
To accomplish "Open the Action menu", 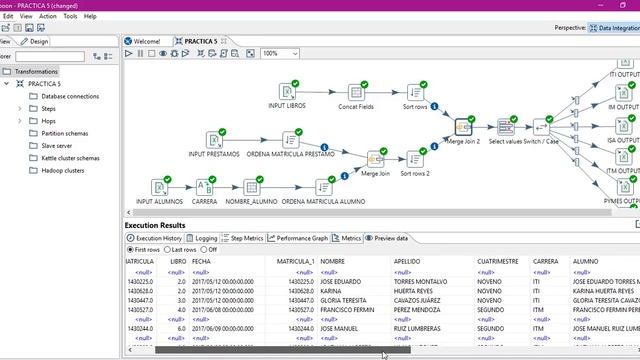I will [x=48, y=16].
